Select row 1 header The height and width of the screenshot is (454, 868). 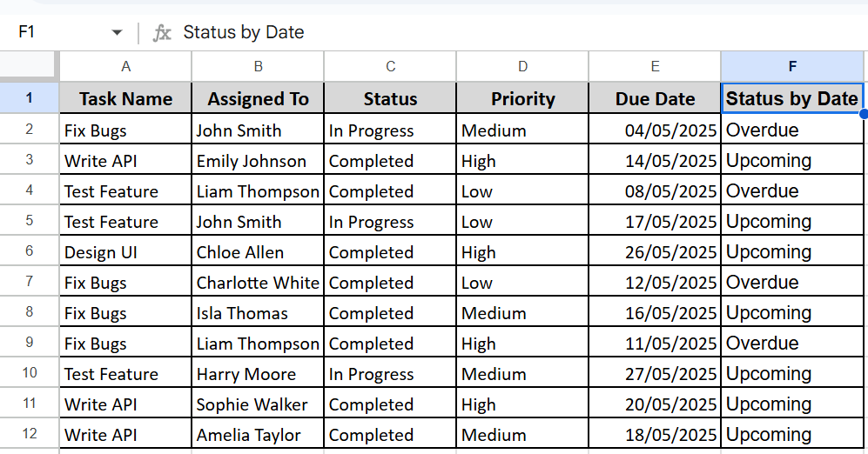pyautogui.click(x=29, y=98)
